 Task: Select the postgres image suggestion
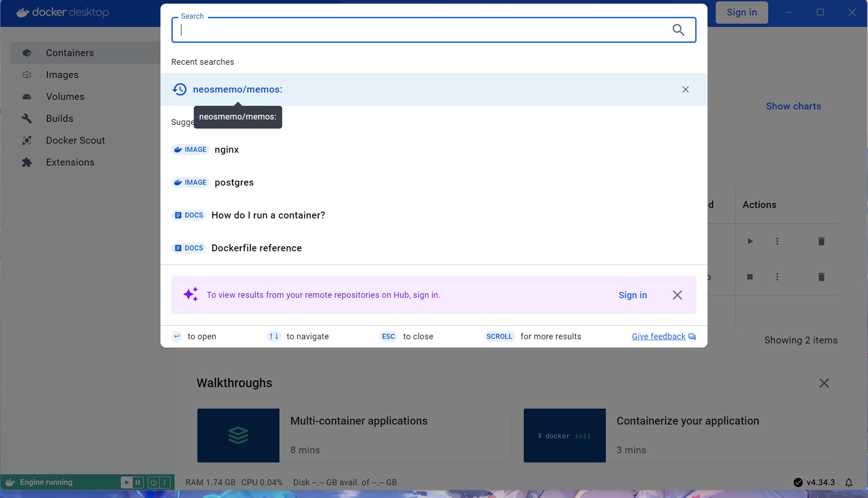(234, 182)
